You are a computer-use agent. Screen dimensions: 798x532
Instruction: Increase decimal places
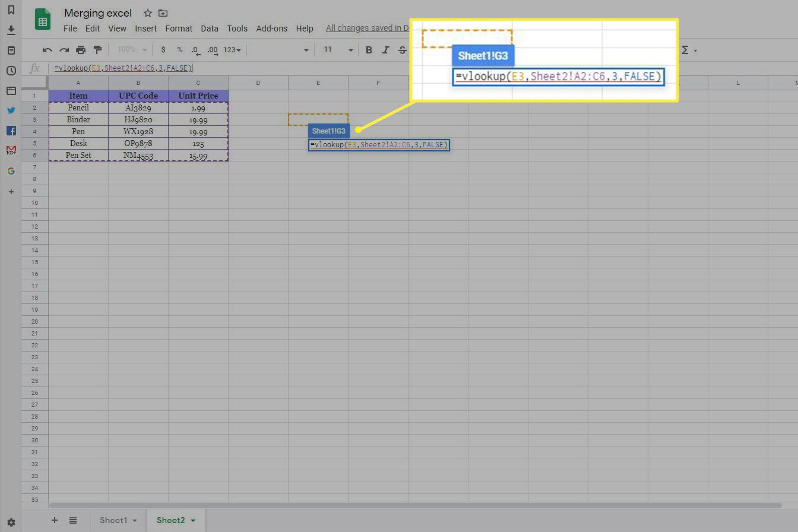[x=213, y=50]
